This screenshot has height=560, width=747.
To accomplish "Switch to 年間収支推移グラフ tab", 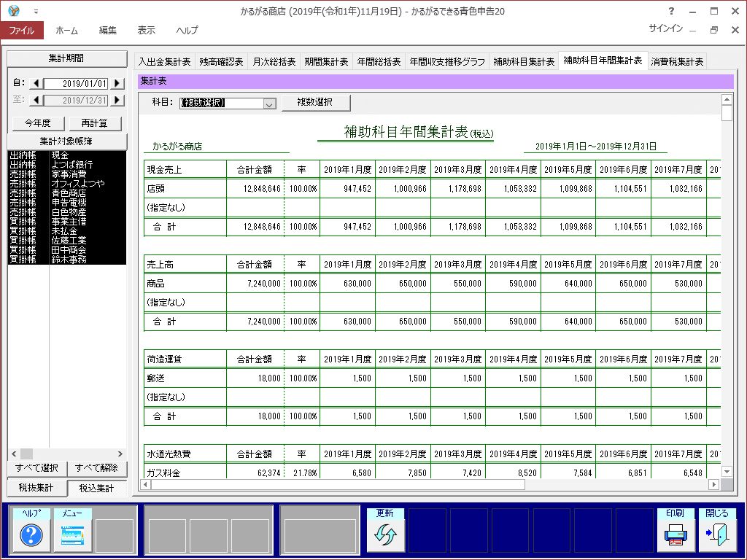I will click(447, 62).
